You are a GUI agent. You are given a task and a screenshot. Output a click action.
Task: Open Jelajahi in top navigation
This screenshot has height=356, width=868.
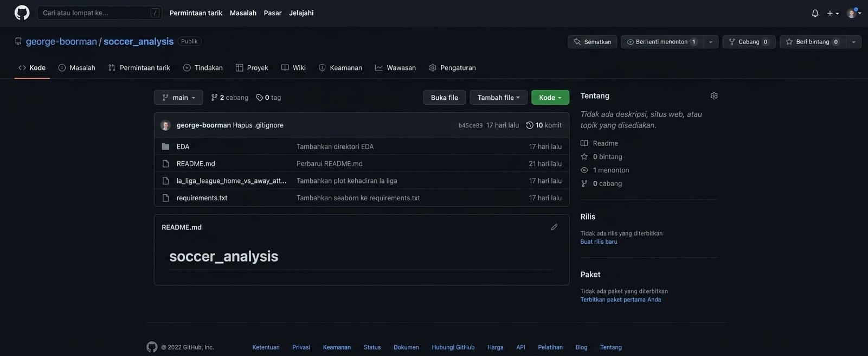[301, 13]
